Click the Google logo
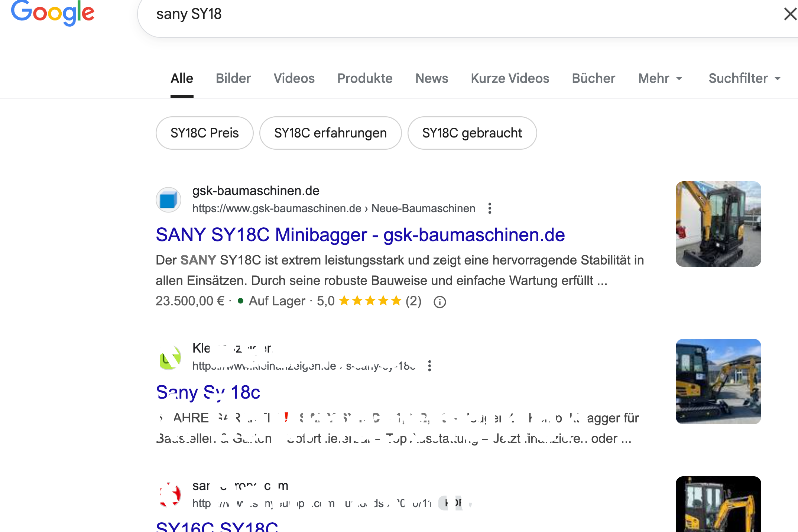The height and width of the screenshot is (532, 798). [52, 13]
